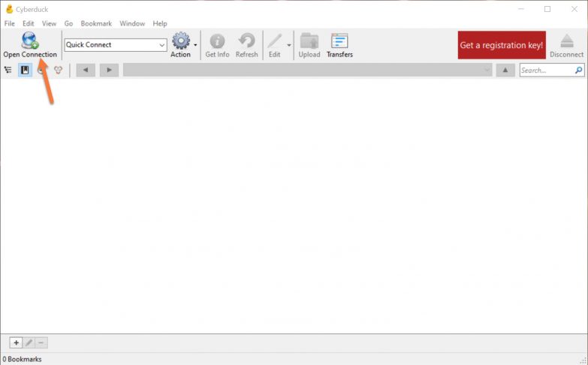This screenshot has width=588, height=365.
Task: Open the dropdown arrow beside Edit
Action: pyautogui.click(x=289, y=45)
